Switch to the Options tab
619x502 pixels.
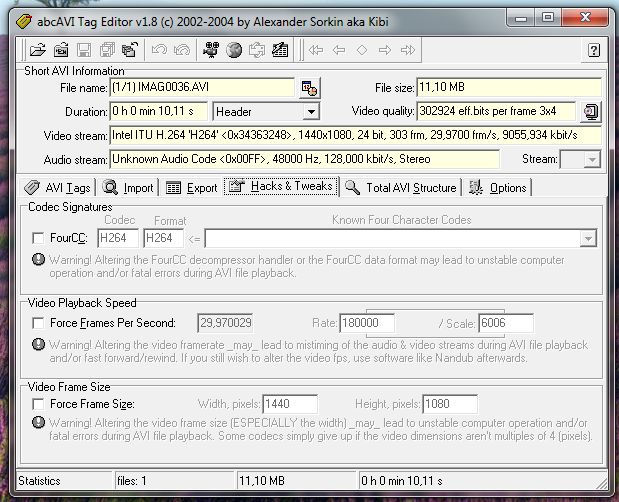click(498, 187)
